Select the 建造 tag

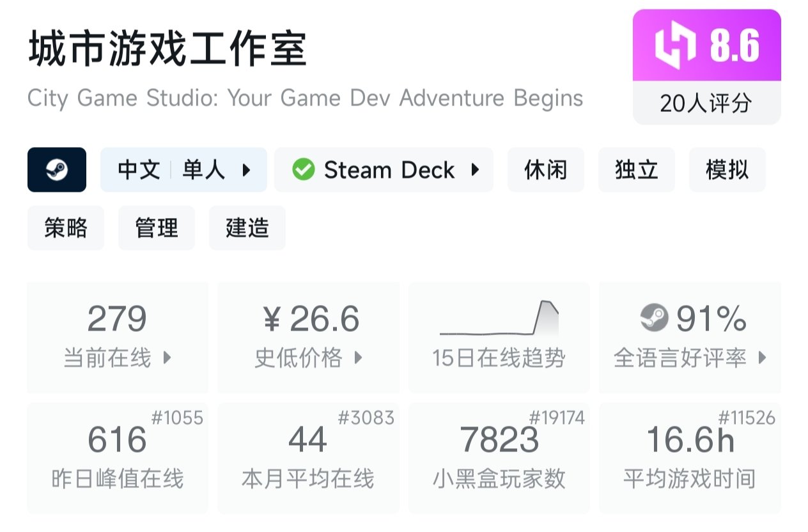(247, 228)
